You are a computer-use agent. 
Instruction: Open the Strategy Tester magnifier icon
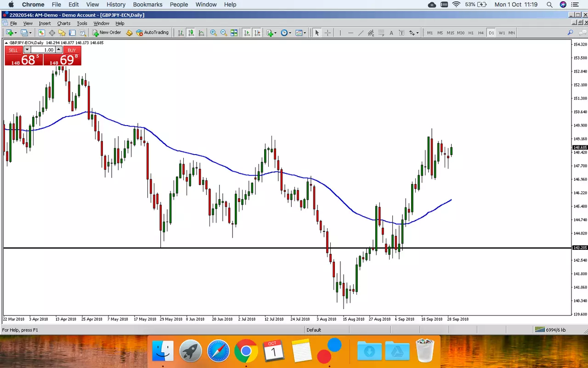coord(83,33)
